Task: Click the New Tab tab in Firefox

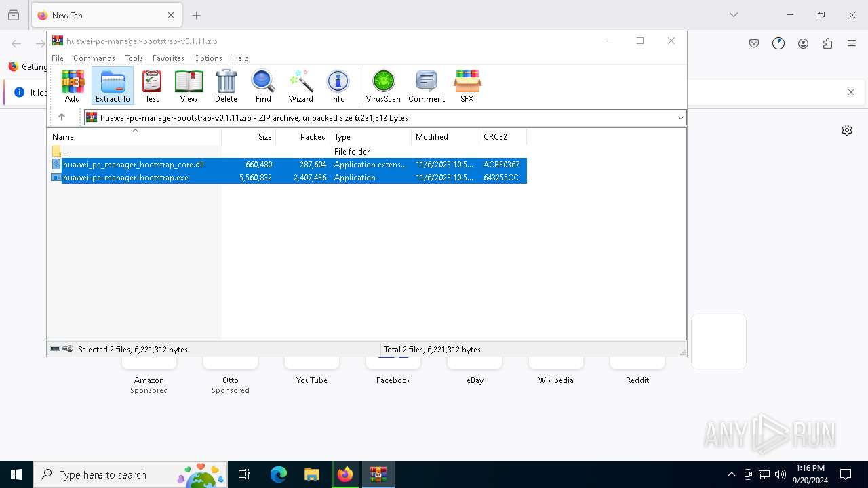Action: pos(106,15)
